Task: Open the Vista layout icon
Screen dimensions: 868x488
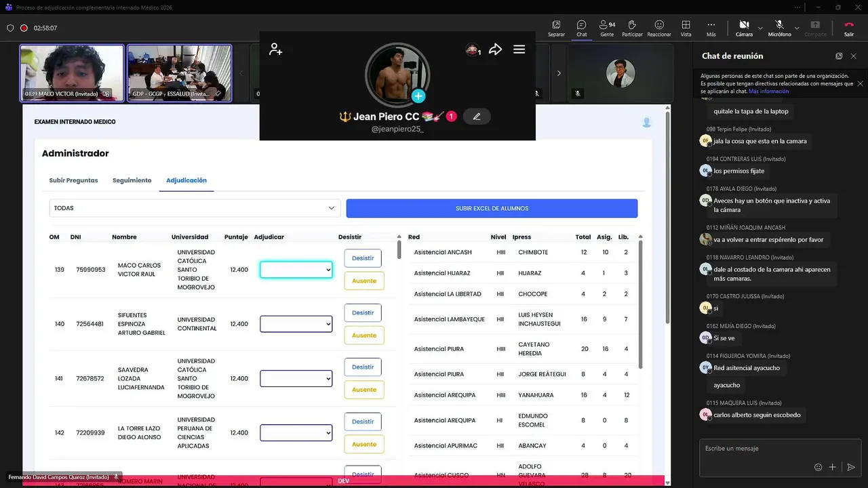Action: click(686, 24)
